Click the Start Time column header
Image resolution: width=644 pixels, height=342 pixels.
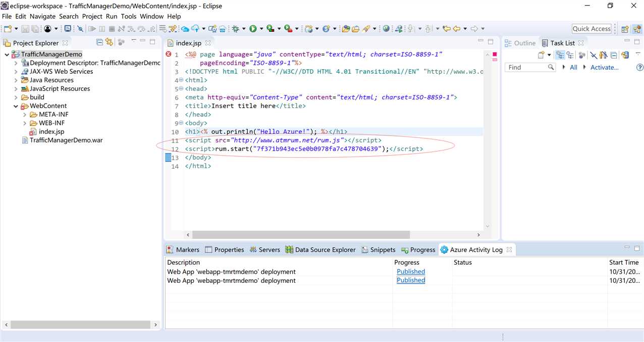click(x=624, y=263)
